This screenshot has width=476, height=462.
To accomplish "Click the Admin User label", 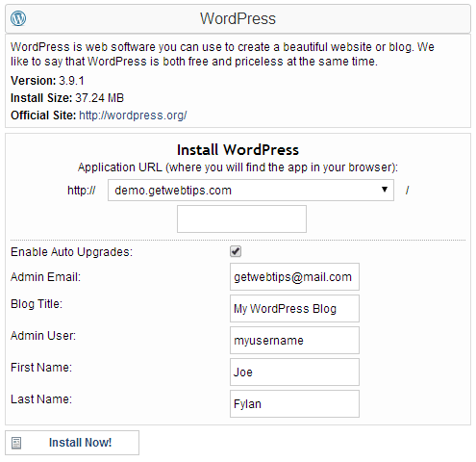I will click(x=43, y=336).
